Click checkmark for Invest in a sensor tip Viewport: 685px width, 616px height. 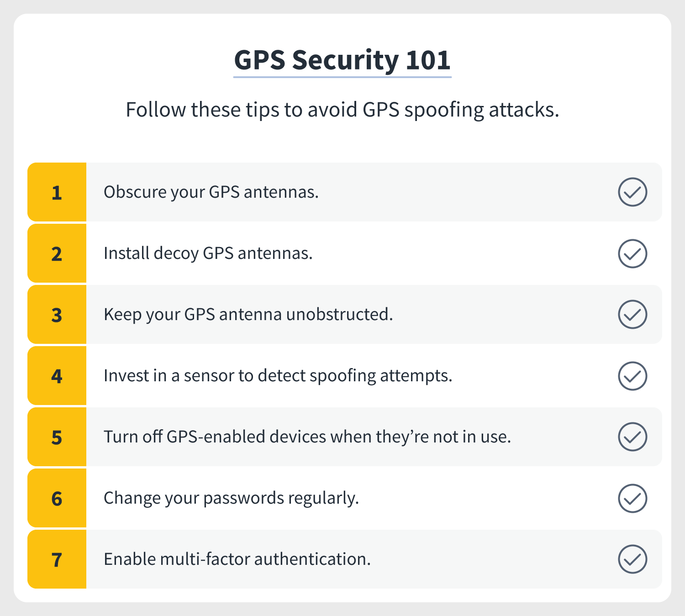pyautogui.click(x=632, y=376)
